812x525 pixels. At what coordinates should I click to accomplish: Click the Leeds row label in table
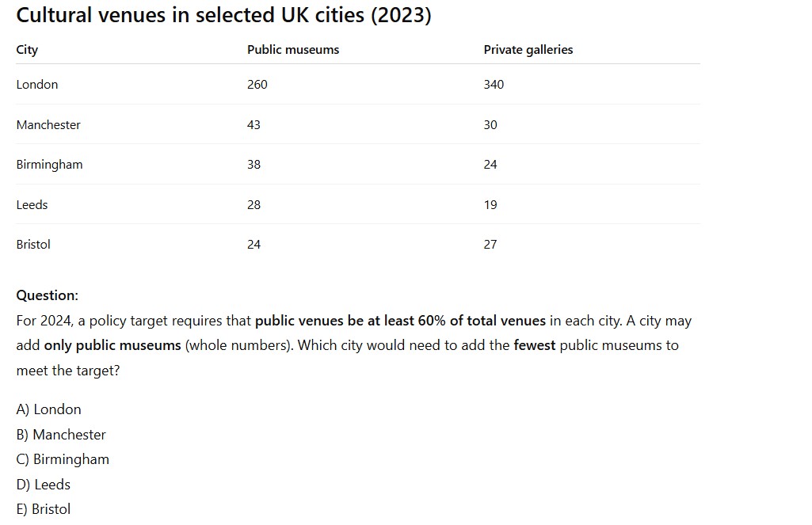pyautogui.click(x=32, y=205)
